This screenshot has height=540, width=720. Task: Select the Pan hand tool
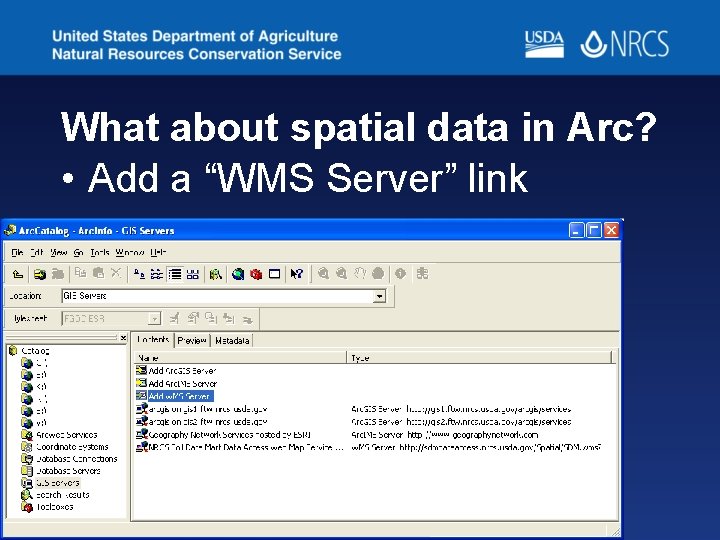pos(360,274)
